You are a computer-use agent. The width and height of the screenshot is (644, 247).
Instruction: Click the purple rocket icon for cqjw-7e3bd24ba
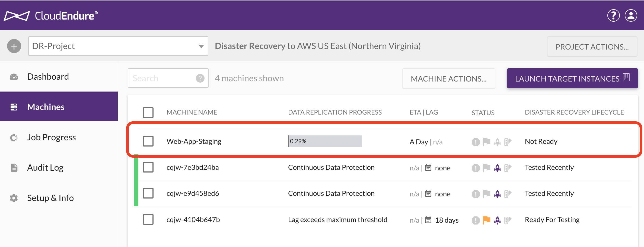point(497,168)
